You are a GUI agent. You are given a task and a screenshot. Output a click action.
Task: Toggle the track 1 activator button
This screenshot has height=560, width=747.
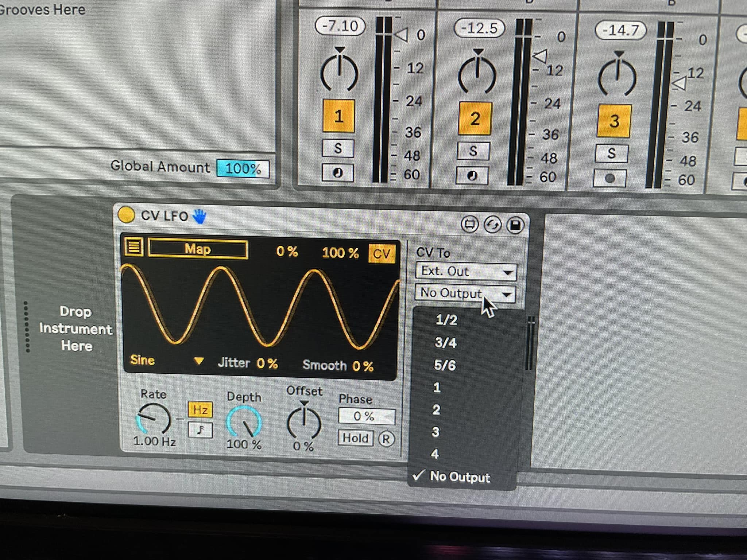(x=338, y=116)
